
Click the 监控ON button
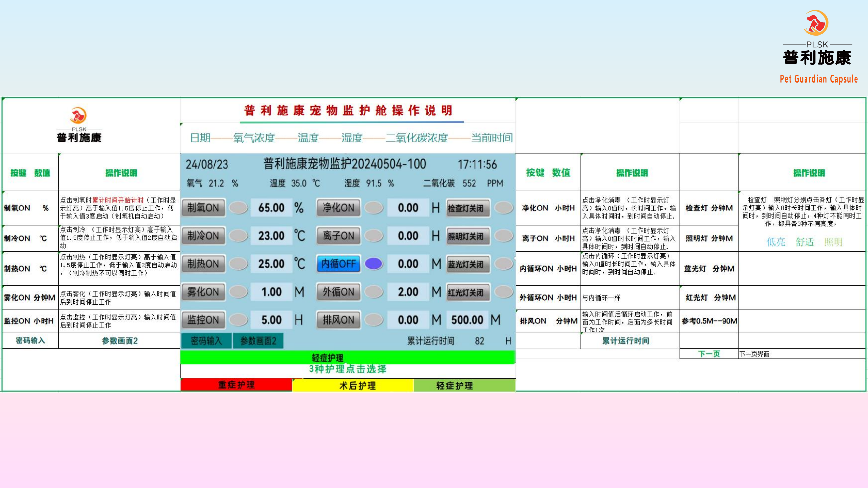tap(203, 319)
